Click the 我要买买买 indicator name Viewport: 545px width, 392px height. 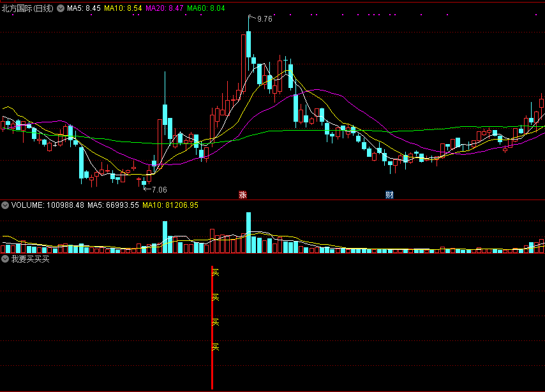(x=30, y=259)
